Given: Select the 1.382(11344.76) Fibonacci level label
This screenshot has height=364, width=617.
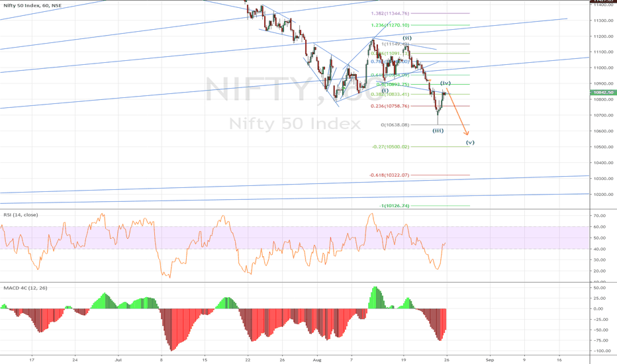Looking at the screenshot, I should (390, 13).
